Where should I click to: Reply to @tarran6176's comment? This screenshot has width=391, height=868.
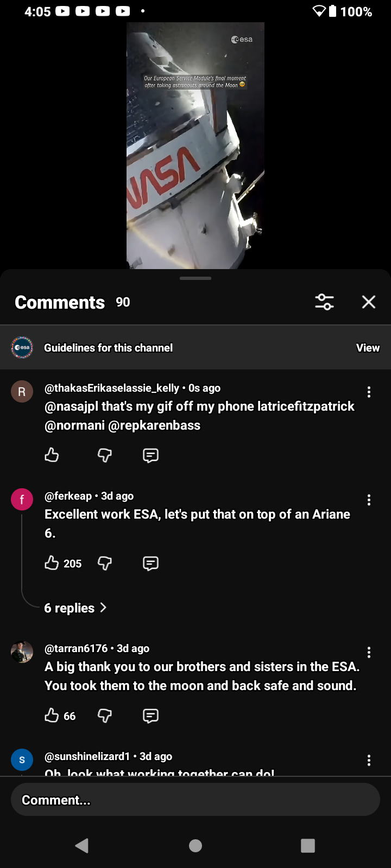pyautogui.click(x=150, y=716)
